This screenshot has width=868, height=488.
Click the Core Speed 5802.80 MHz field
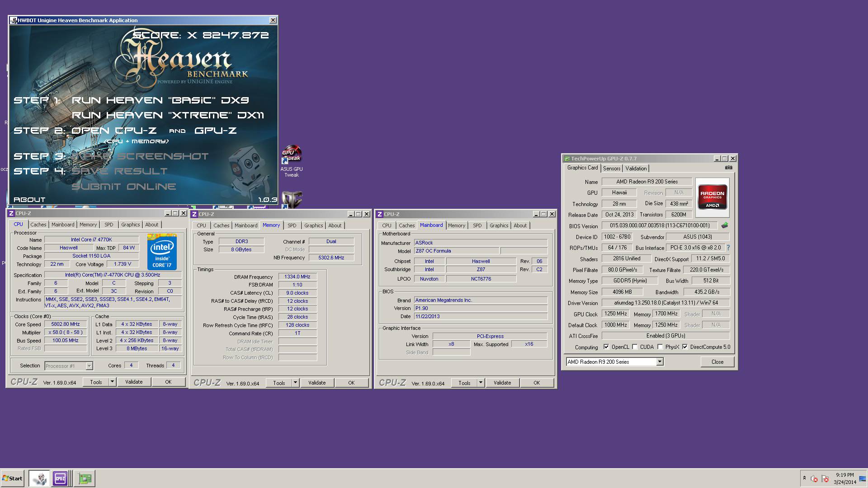[x=66, y=324]
